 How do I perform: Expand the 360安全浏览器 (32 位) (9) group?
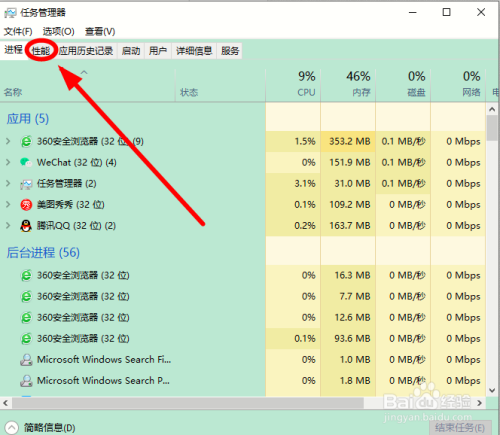[x=8, y=141]
